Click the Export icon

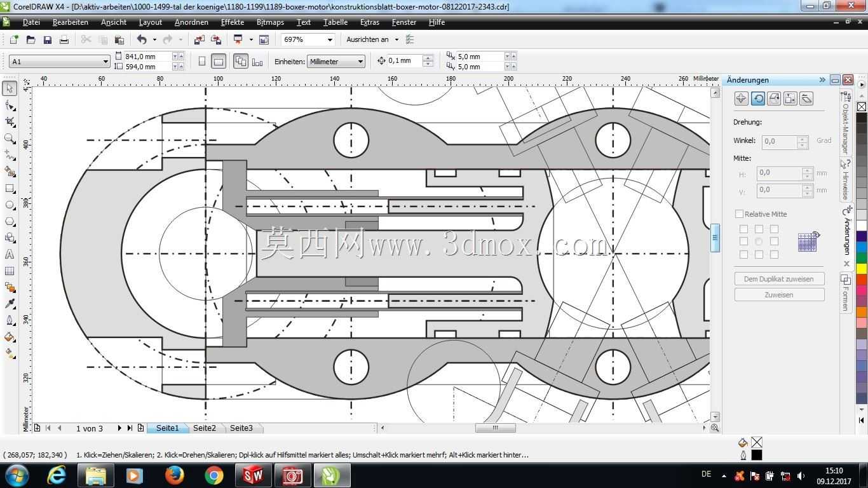point(216,39)
